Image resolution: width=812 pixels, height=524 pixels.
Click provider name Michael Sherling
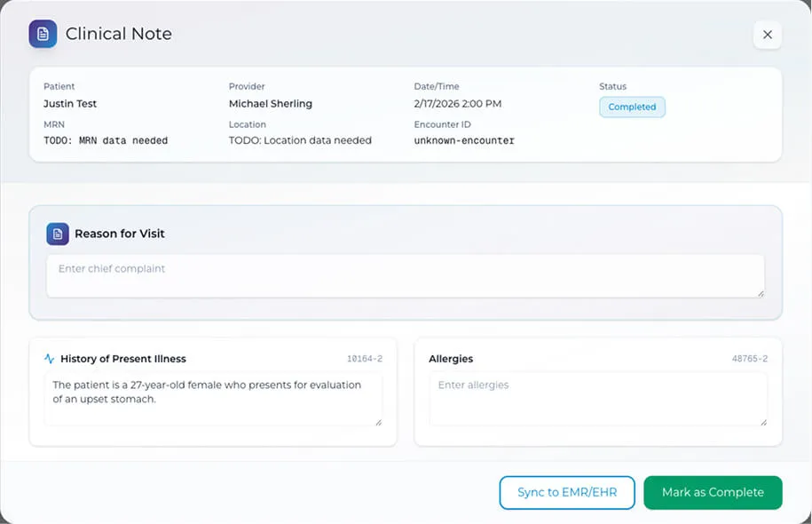tap(271, 104)
